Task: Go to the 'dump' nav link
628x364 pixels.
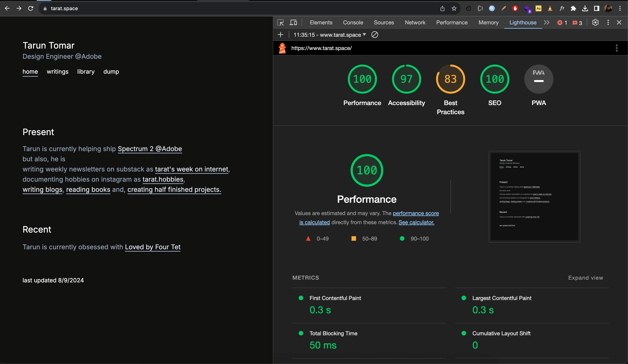Action: [x=111, y=72]
